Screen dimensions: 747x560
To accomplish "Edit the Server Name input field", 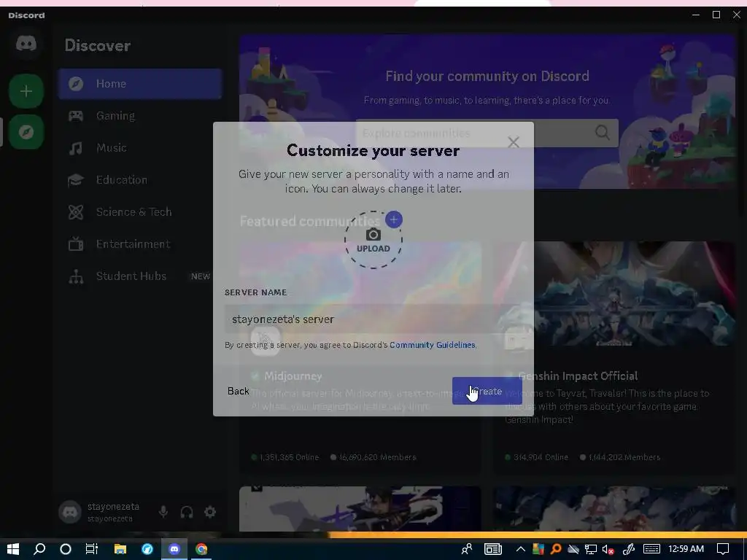I will point(373,319).
